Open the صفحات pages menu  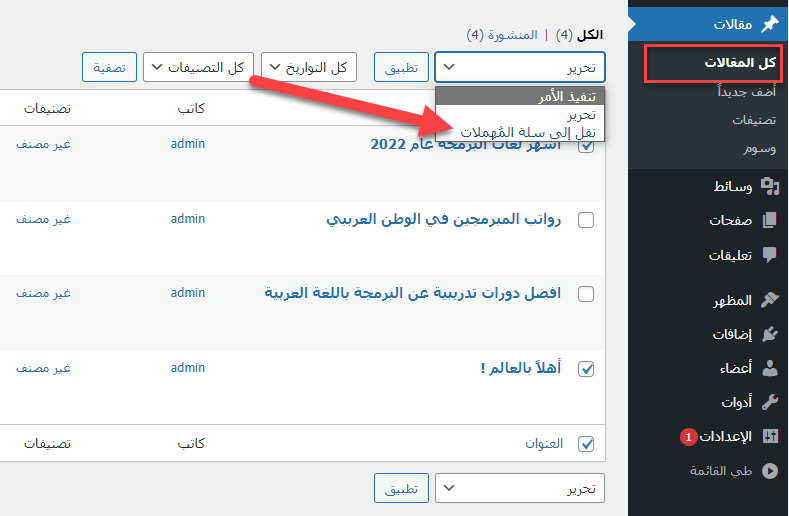[708, 220]
